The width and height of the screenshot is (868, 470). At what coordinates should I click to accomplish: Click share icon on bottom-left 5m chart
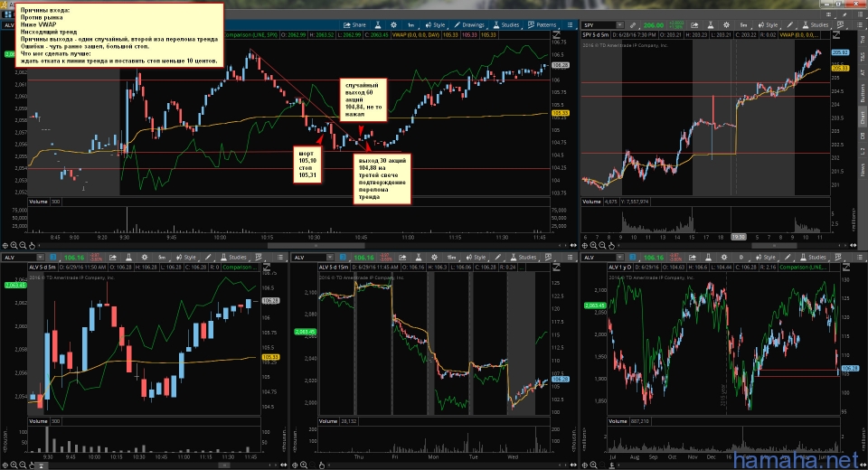(x=113, y=258)
